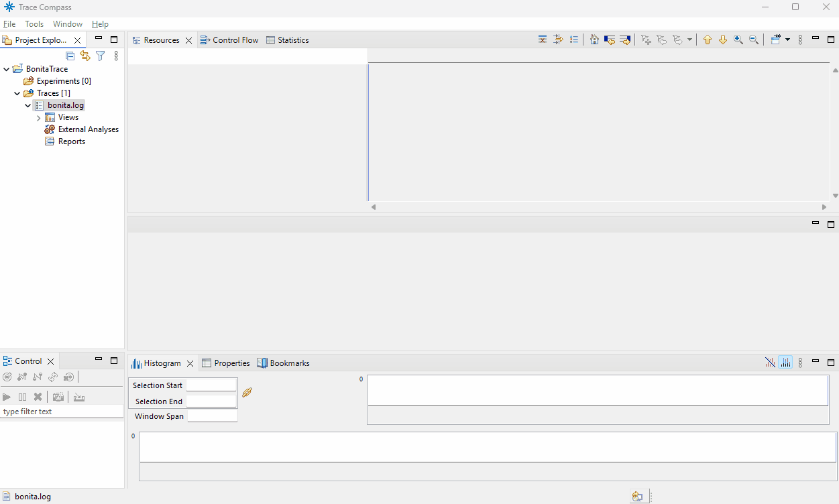Open the Reports item under bonita.log

click(71, 141)
